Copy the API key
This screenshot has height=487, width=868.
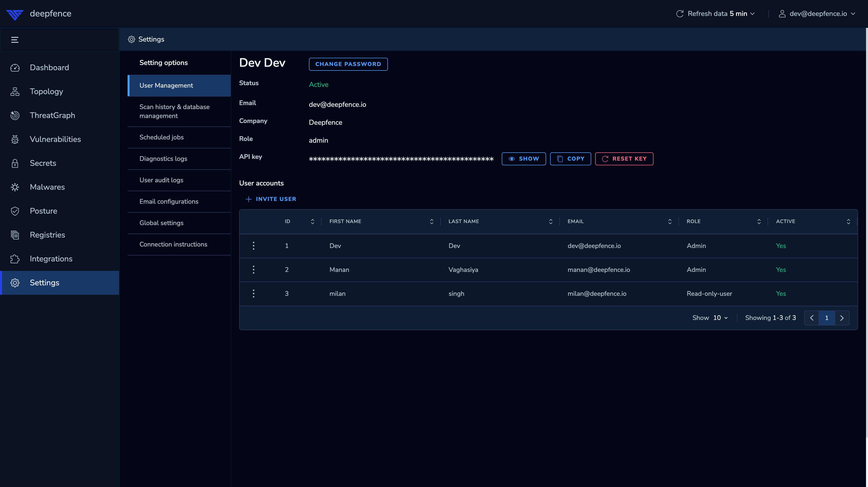pyautogui.click(x=571, y=159)
